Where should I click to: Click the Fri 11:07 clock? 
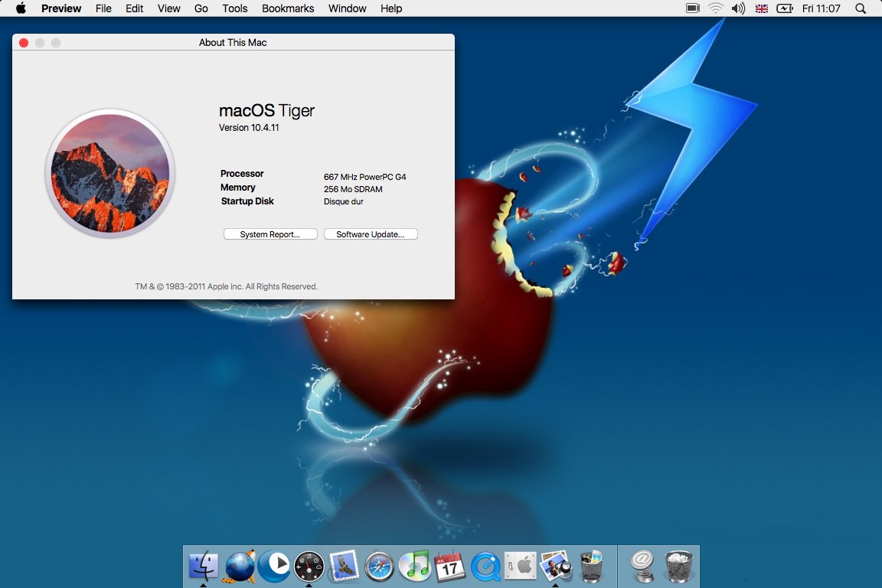tap(822, 8)
